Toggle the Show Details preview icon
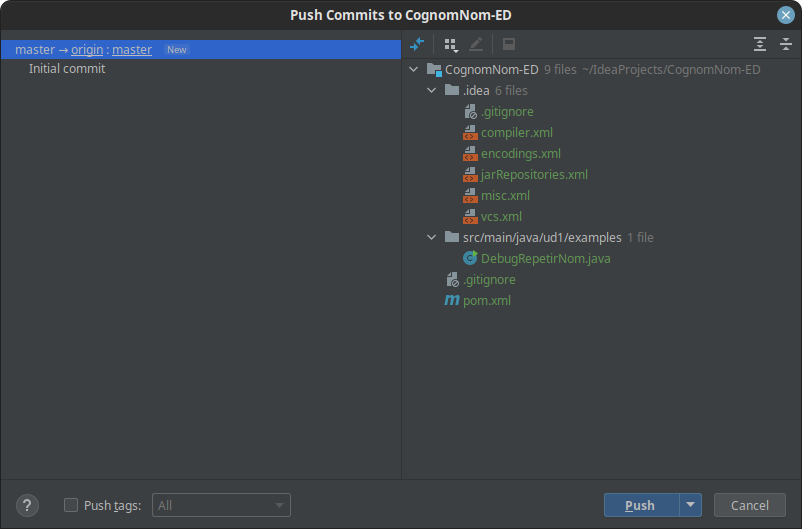Viewport: 802px width, 529px height. tap(509, 45)
